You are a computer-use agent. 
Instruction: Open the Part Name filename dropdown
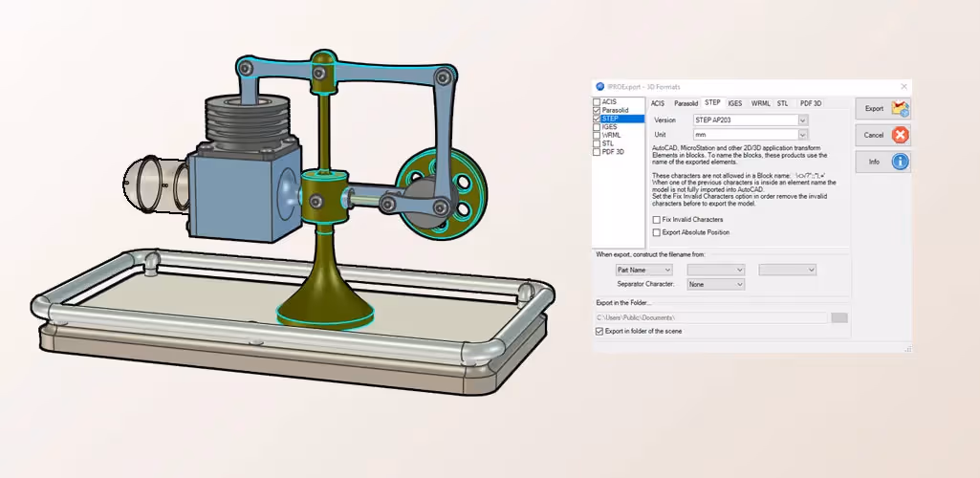coord(643,270)
